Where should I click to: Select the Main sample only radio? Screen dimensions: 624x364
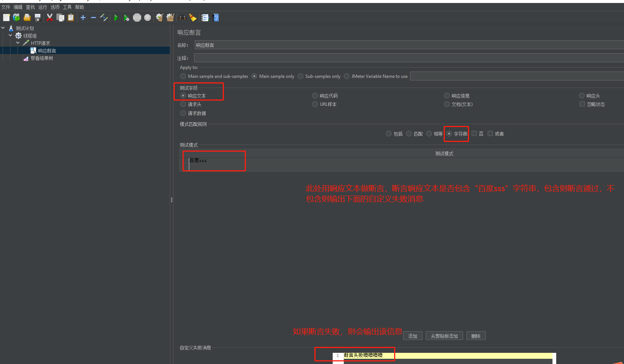(x=254, y=76)
